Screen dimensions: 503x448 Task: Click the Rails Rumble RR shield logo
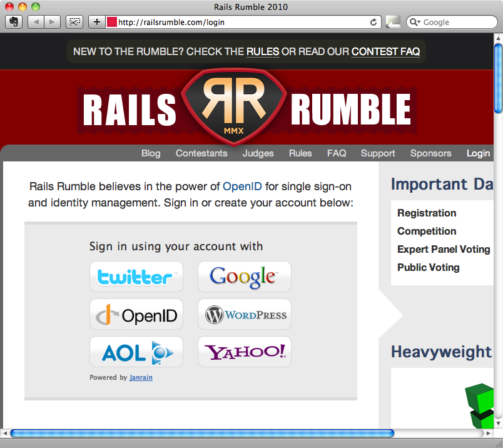tap(234, 107)
